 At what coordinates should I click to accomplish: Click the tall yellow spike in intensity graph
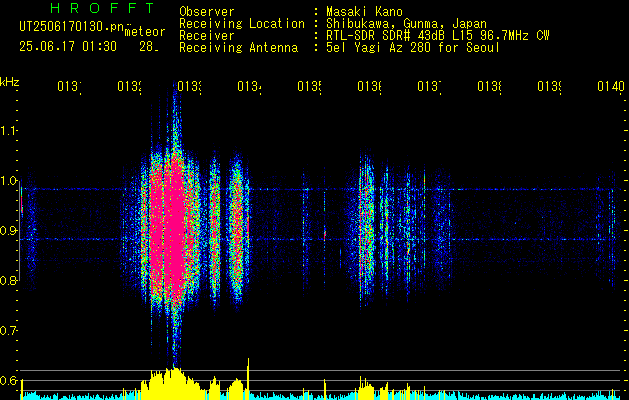point(248,378)
